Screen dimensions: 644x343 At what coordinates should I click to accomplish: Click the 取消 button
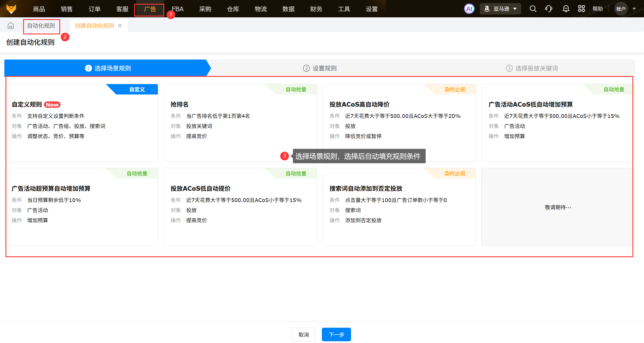point(303,334)
